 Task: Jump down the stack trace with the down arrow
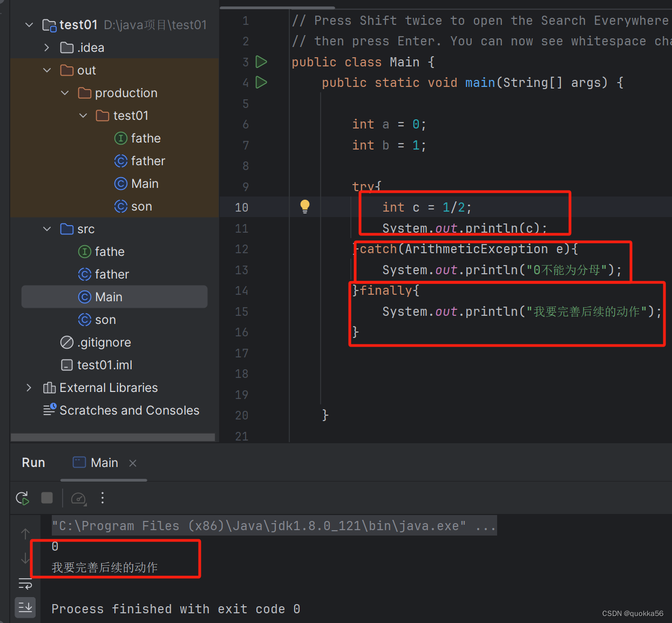point(25,558)
